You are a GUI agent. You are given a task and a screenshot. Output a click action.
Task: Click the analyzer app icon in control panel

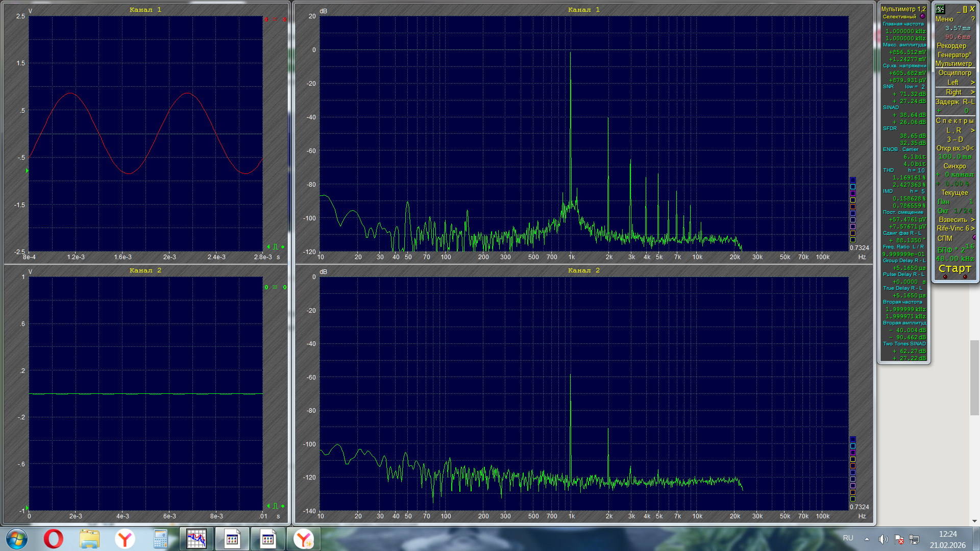pos(940,9)
